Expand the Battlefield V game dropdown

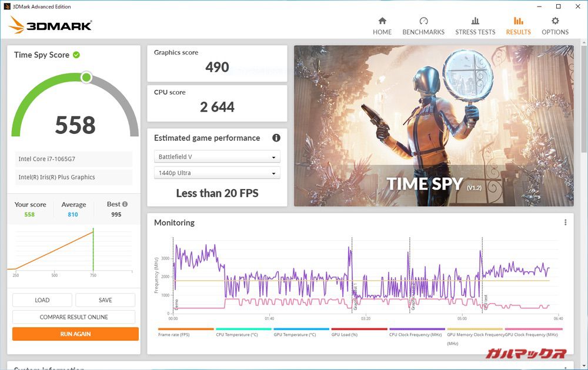(x=217, y=157)
